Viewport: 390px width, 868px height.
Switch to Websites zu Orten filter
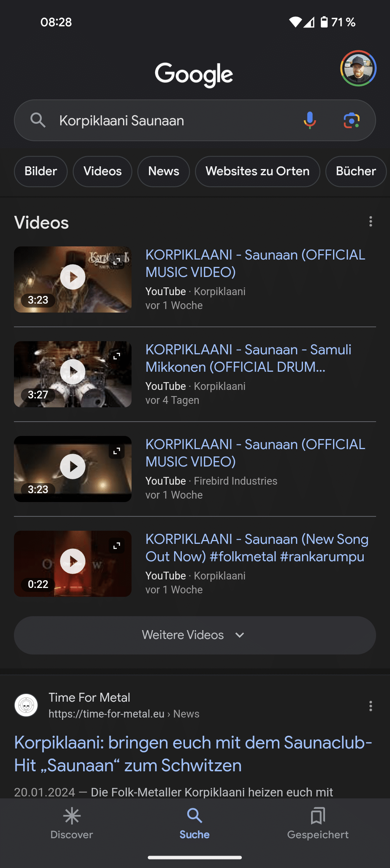[x=258, y=171]
